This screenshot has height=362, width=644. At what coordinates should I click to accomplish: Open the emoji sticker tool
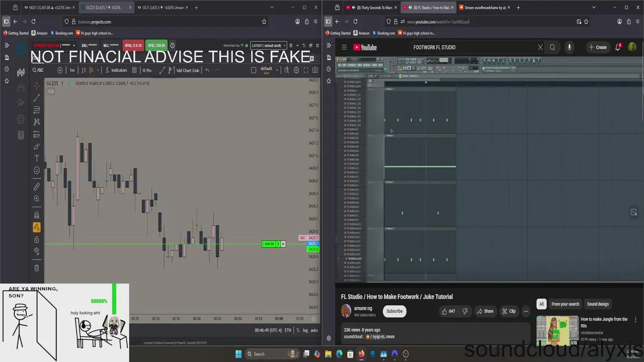pyautogui.click(x=37, y=170)
